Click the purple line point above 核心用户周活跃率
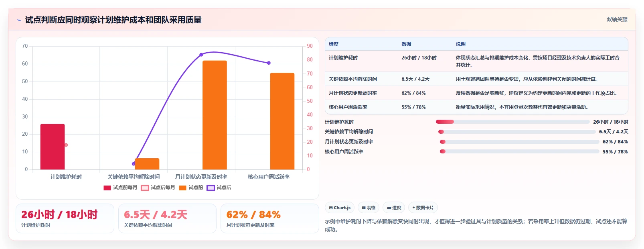The height and width of the screenshot is (249, 644). click(x=269, y=63)
